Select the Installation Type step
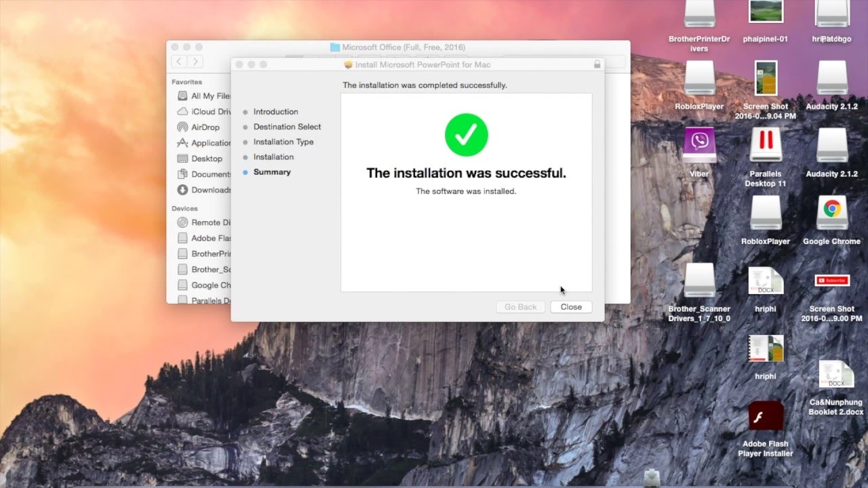This screenshot has height=488, width=868. pyautogui.click(x=283, y=142)
